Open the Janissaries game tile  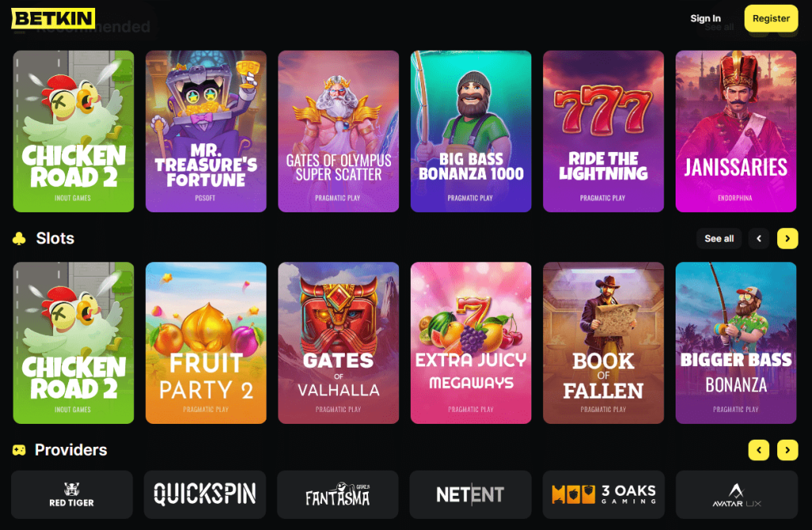(736, 131)
